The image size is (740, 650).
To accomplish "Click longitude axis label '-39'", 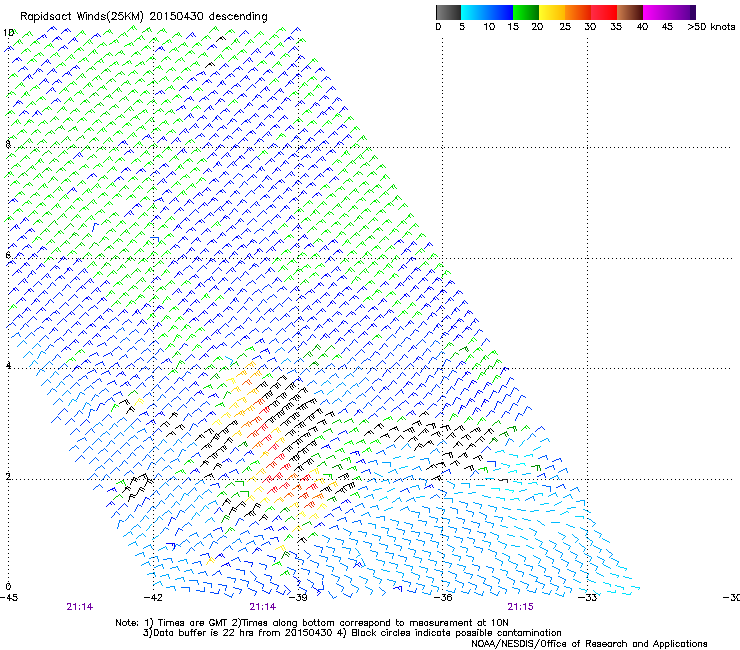I will (x=298, y=598).
